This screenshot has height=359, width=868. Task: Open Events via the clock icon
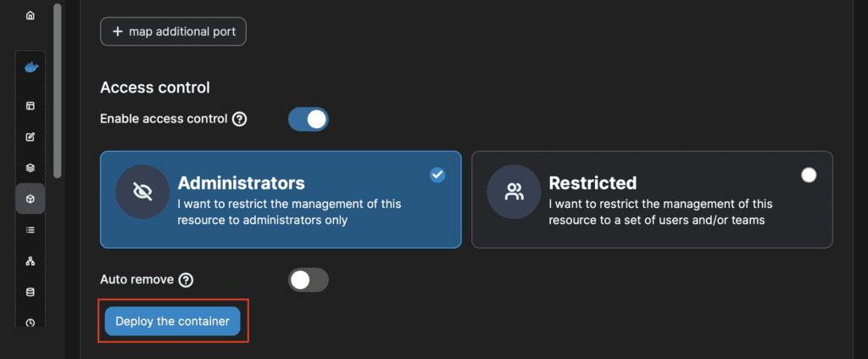pyautogui.click(x=31, y=322)
